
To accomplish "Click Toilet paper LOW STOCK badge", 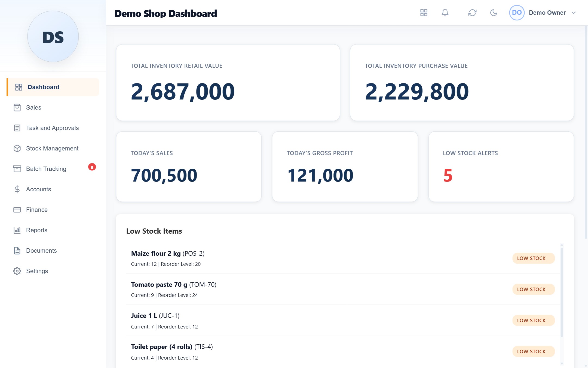I will pos(533,351).
